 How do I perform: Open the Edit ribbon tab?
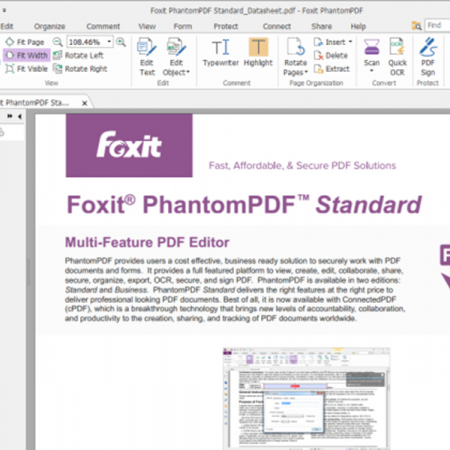coord(7,26)
